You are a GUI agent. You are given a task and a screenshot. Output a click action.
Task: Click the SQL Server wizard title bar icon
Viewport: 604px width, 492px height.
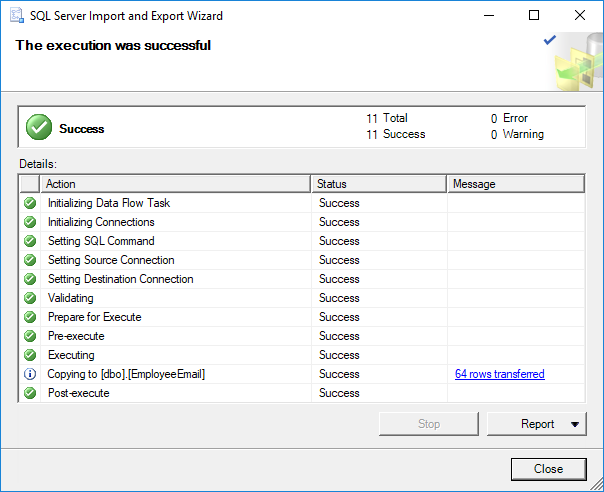(x=17, y=16)
